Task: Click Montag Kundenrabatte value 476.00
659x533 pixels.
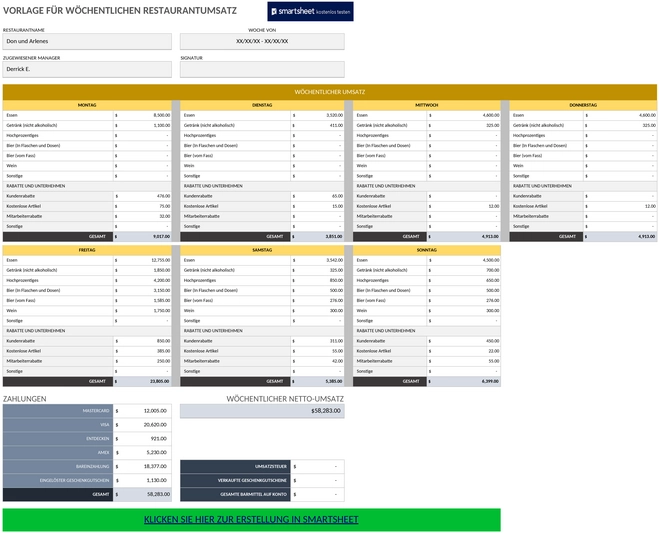Action: [142, 196]
